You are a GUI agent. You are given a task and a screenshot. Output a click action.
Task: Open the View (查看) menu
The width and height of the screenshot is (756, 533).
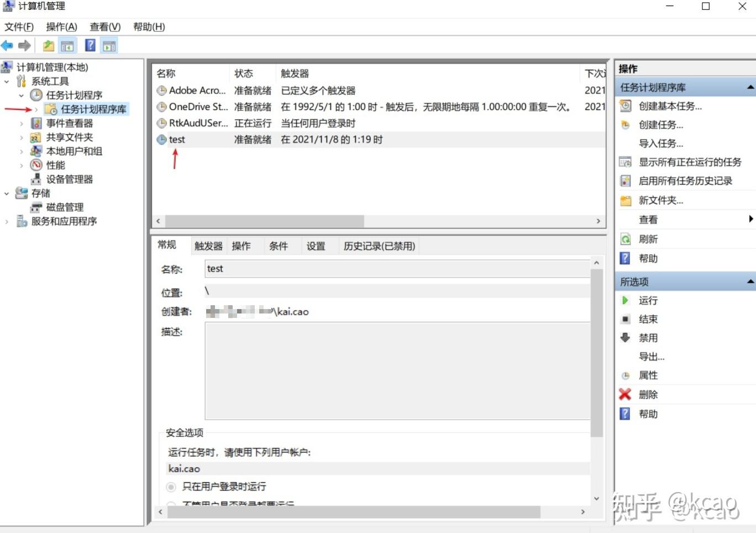(105, 27)
